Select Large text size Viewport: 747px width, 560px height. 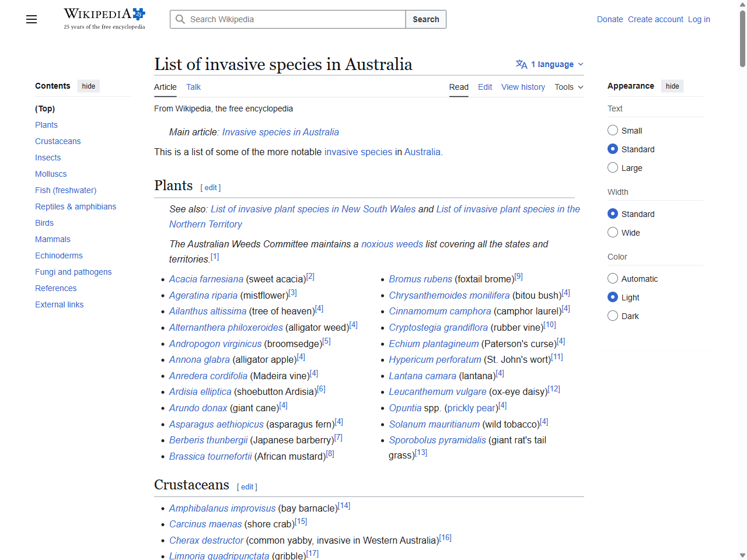click(x=613, y=167)
